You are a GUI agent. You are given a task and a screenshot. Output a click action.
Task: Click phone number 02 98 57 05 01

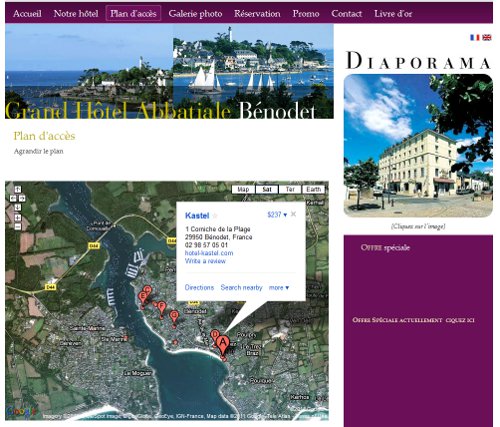pos(206,245)
